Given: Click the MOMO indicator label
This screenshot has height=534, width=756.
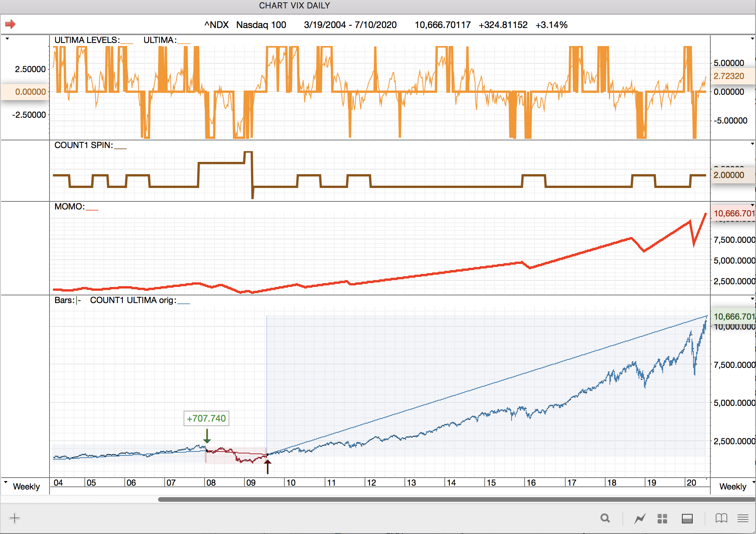Looking at the screenshot, I should 69,207.
